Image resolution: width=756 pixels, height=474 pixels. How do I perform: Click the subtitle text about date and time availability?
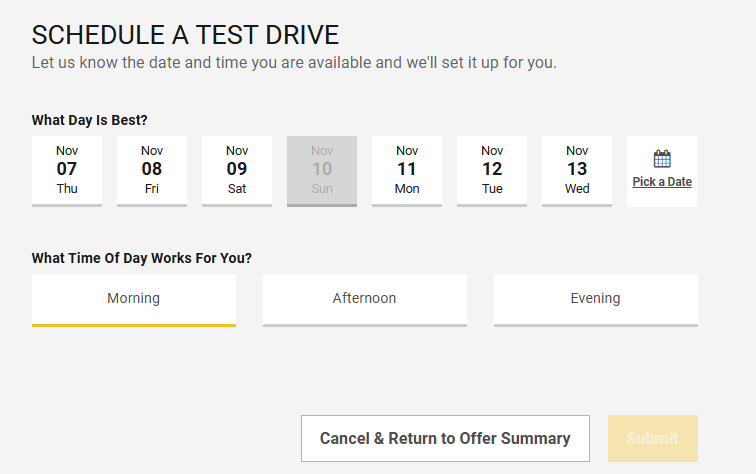click(294, 62)
